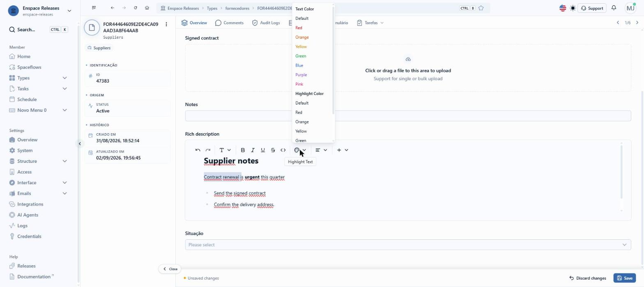Image resolution: width=644 pixels, height=287 pixels.
Task: Toggle light/dark theme sun icon
Action: point(573,8)
